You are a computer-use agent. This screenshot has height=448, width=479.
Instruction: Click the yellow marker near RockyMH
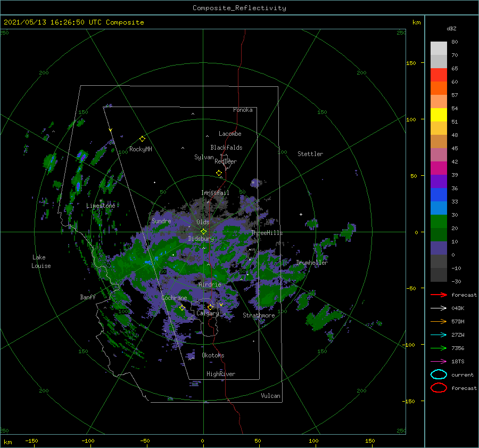point(142,139)
